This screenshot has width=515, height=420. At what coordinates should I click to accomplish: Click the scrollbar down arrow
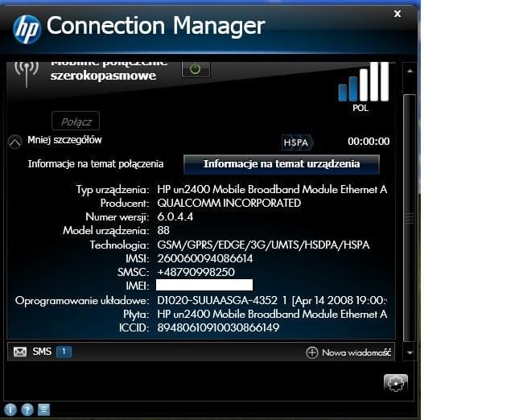coord(410,353)
